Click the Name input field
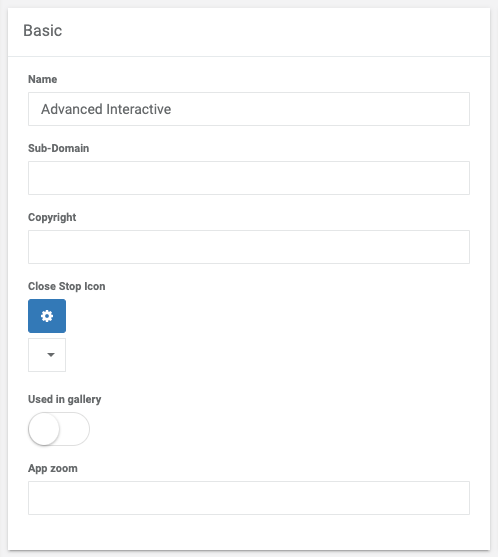The image size is (498, 557). 249,109
